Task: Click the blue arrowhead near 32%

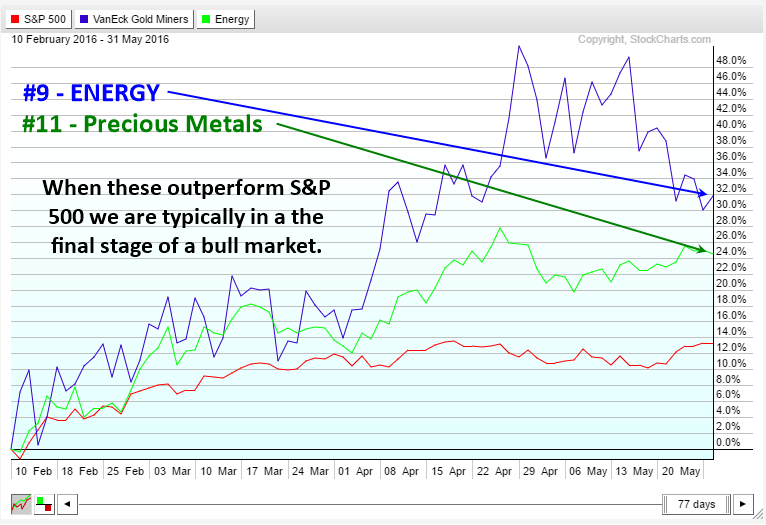Action: pos(703,192)
